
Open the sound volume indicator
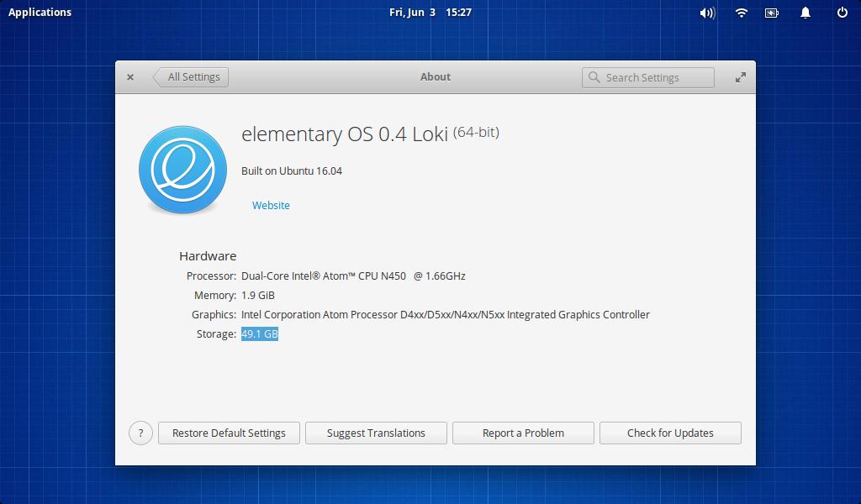707,13
